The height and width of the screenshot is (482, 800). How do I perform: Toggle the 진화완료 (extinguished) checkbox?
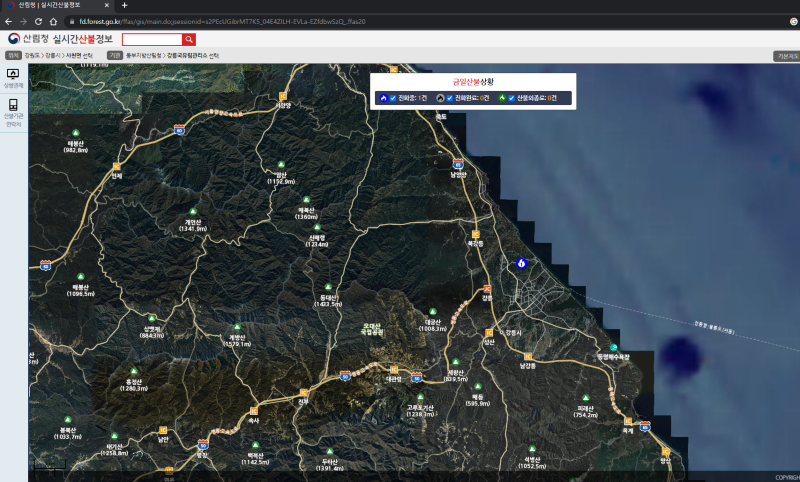click(x=449, y=98)
